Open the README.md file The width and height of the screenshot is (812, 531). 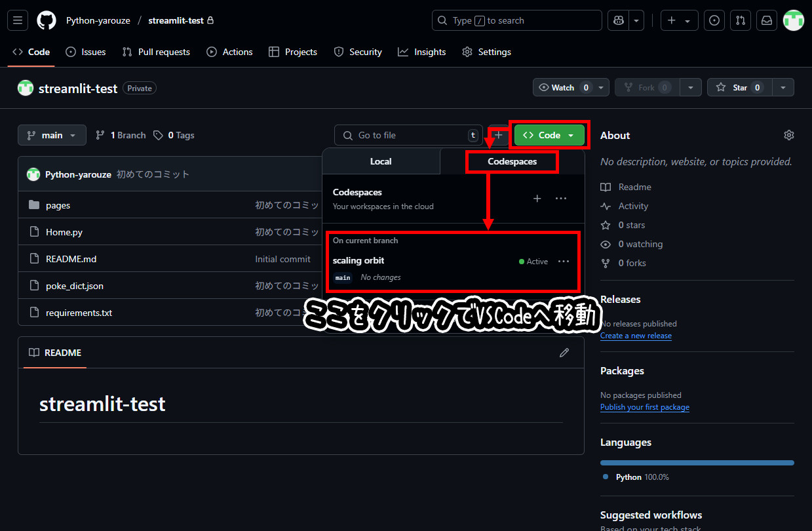tap(71, 259)
